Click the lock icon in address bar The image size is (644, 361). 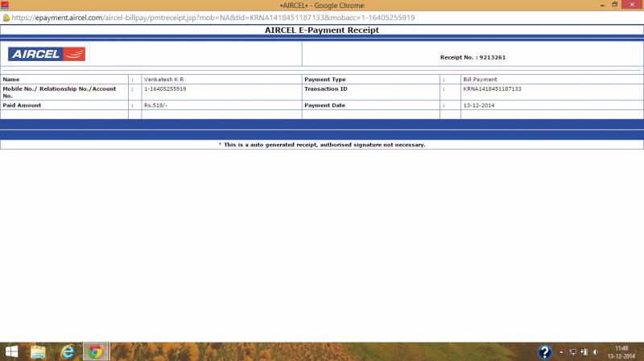click(6, 18)
